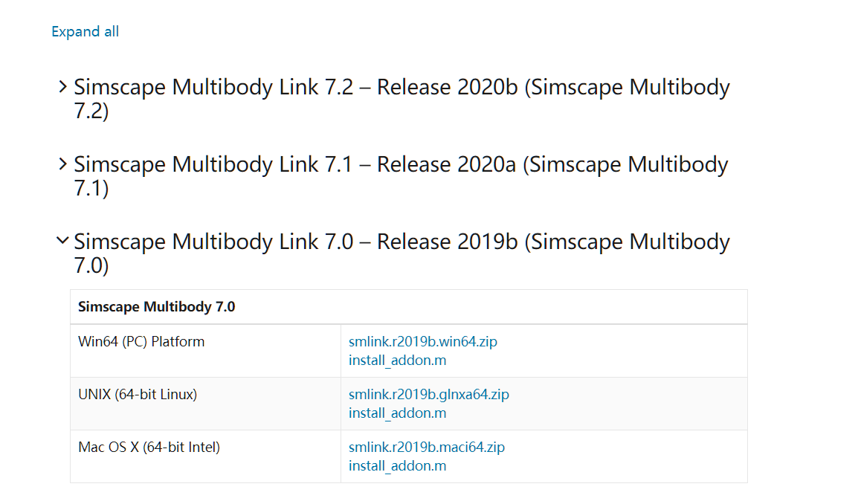Click the UNIX (64-bit Linux) row label
This screenshot has width=861, height=504.
138,394
